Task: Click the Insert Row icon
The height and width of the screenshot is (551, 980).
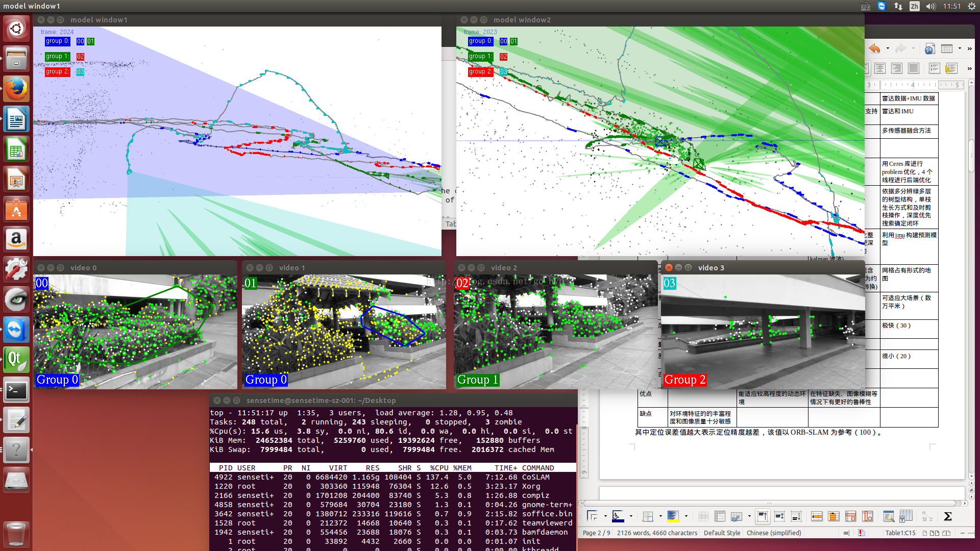Action: (817, 516)
